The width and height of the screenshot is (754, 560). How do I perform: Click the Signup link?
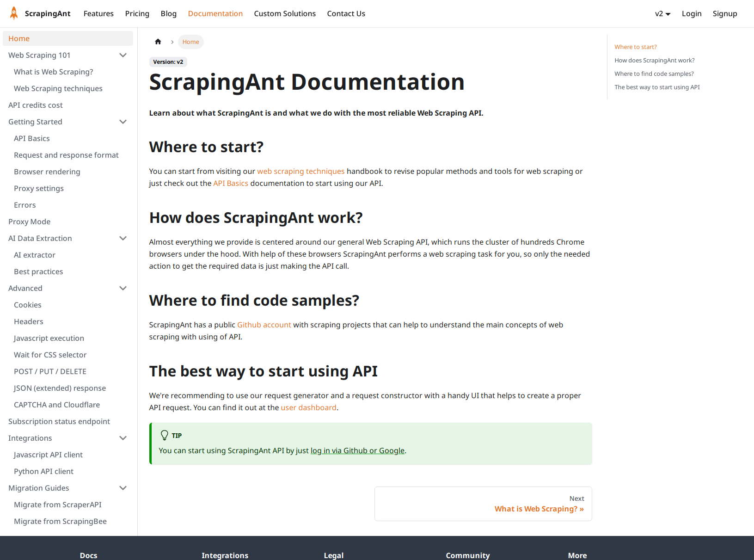[725, 14]
